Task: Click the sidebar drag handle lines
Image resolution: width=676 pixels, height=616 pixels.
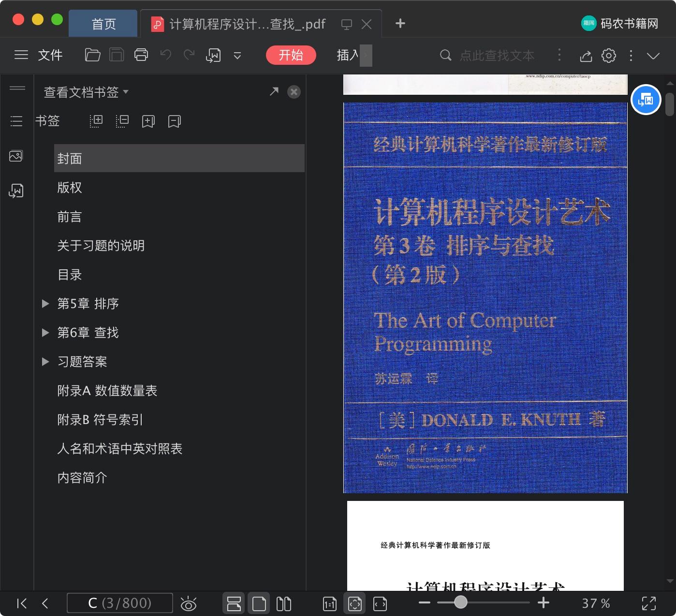Action: point(17,88)
